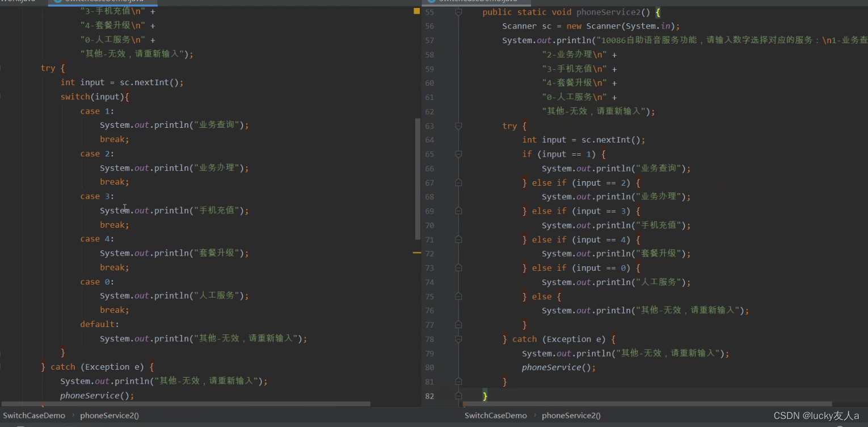This screenshot has width=868, height=427.
Task: Click line number 68 in the gutter
Action: coord(429,197)
